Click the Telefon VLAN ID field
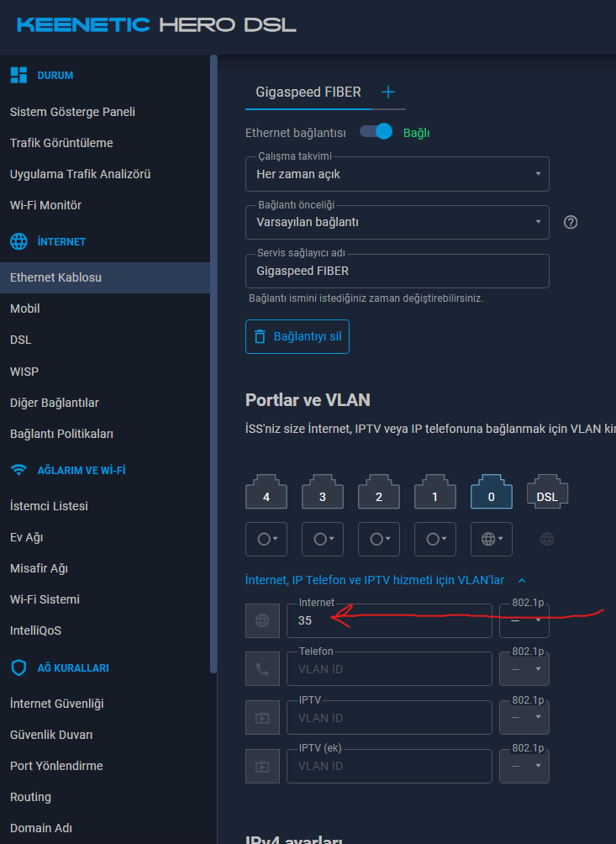616x844 pixels. [x=389, y=669]
